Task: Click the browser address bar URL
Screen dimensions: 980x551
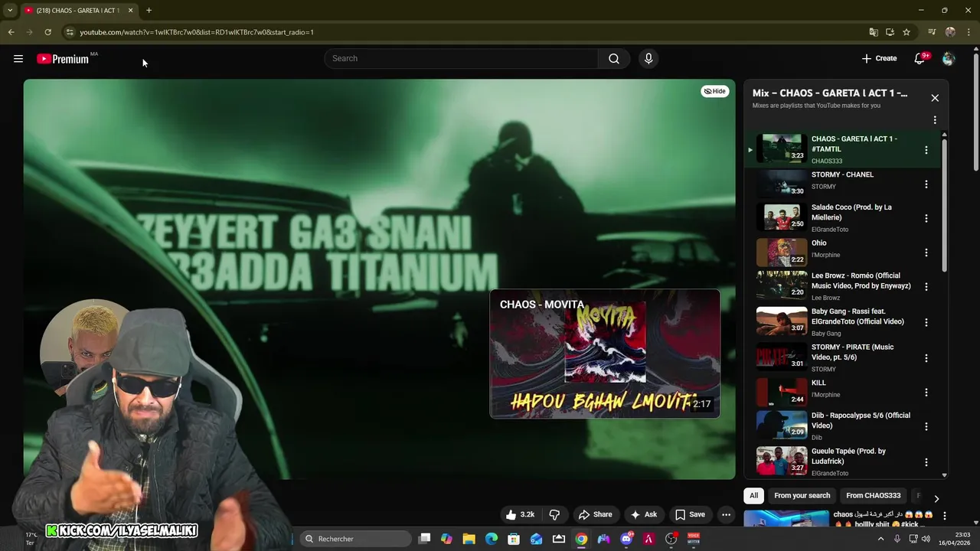Action: pyautogui.click(x=197, y=32)
